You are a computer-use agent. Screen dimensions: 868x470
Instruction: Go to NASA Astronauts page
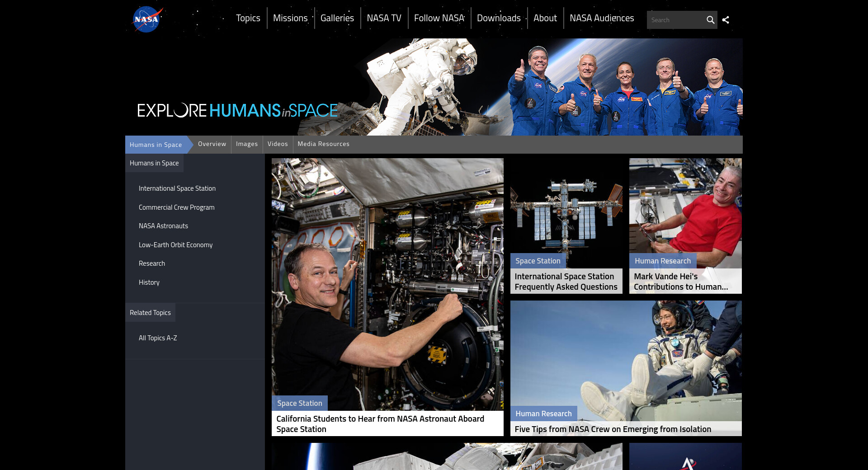pyautogui.click(x=163, y=226)
